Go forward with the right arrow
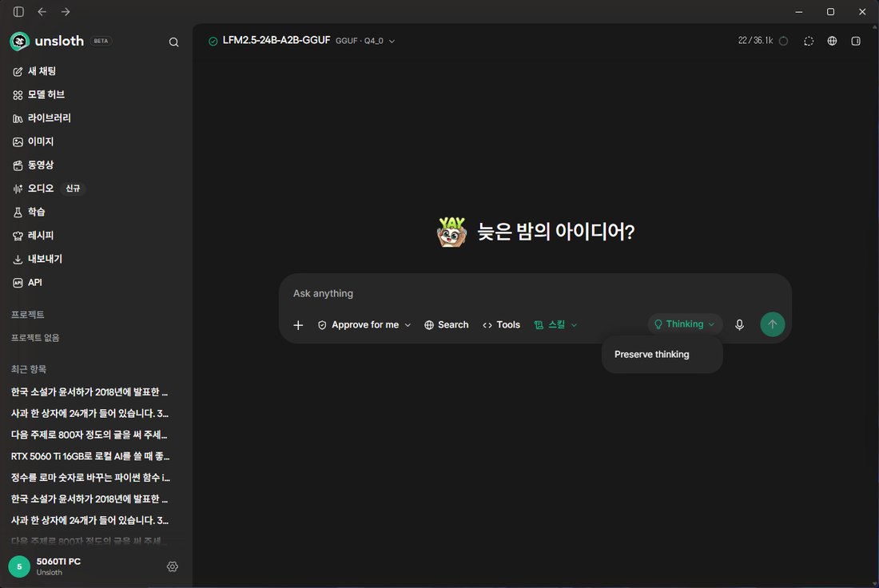This screenshot has width=879, height=588. (x=66, y=12)
